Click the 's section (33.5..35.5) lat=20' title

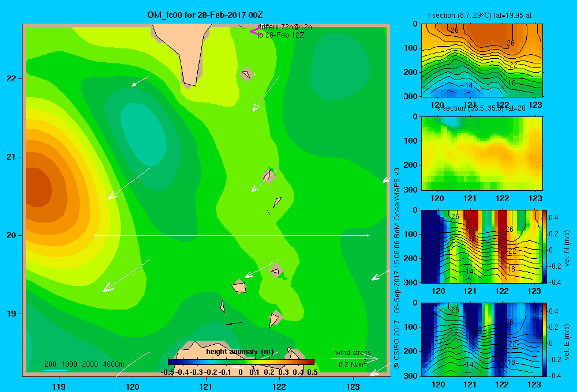tap(481, 108)
